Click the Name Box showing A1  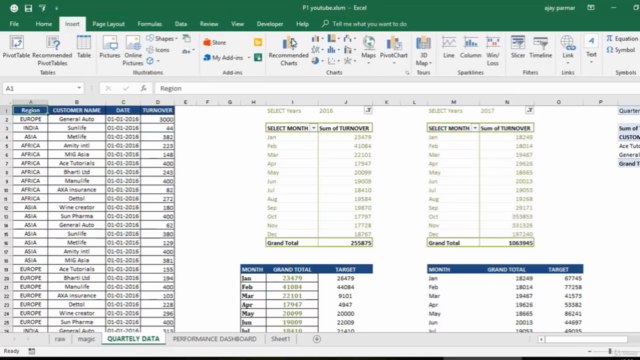click(39, 88)
